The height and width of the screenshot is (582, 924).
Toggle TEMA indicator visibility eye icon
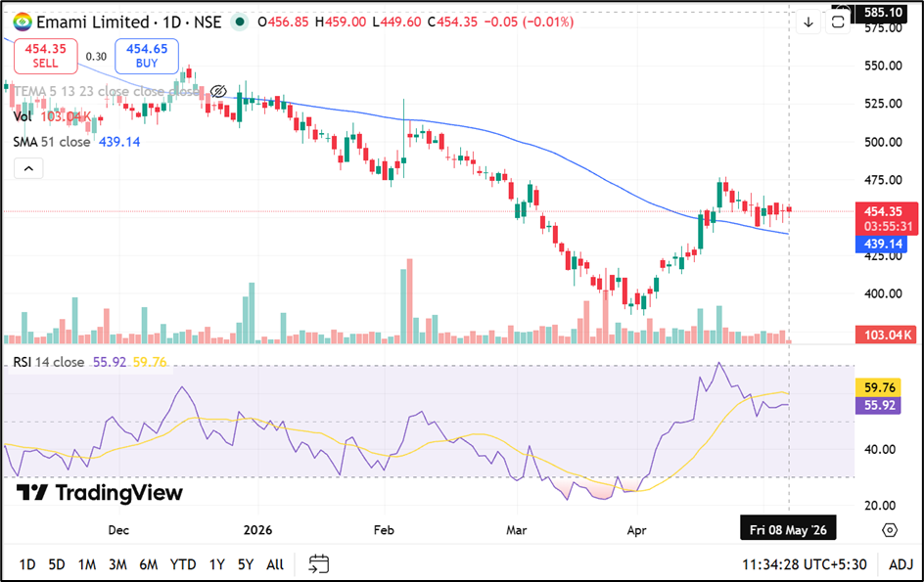(x=218, y=91)
